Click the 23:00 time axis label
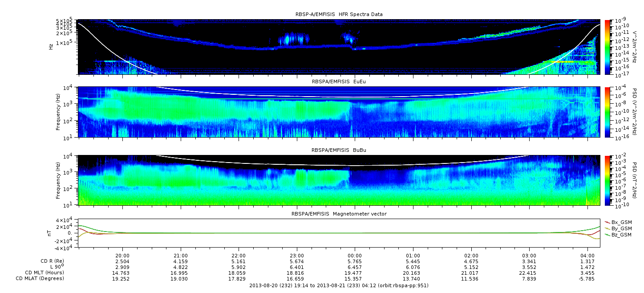Image resolution: width=644 pixels, height=293 pixels. point(297,256)
